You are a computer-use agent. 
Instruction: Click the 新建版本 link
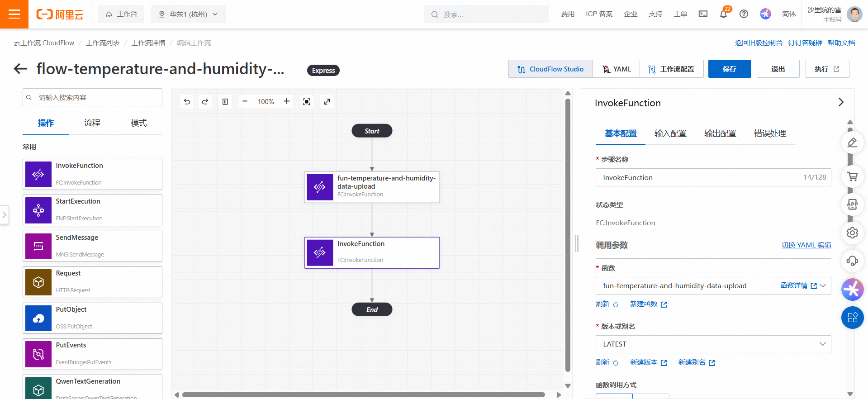(x=648, y=362)
